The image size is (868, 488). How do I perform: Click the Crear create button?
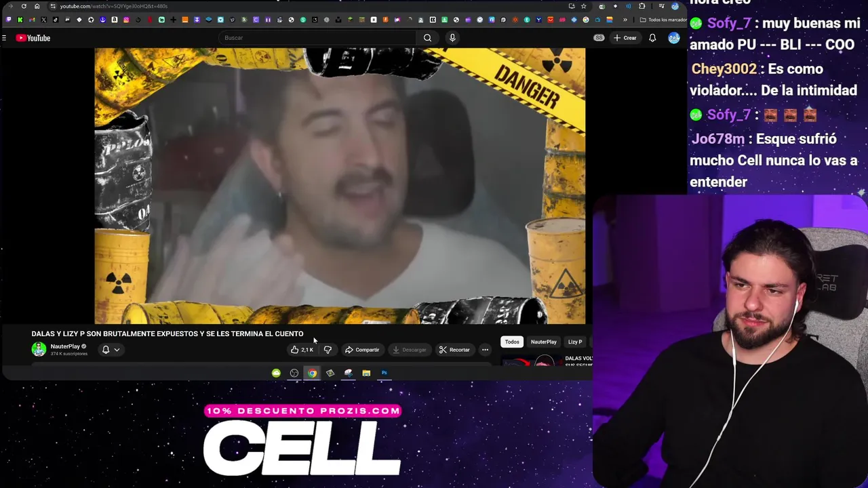coord(625,38)
